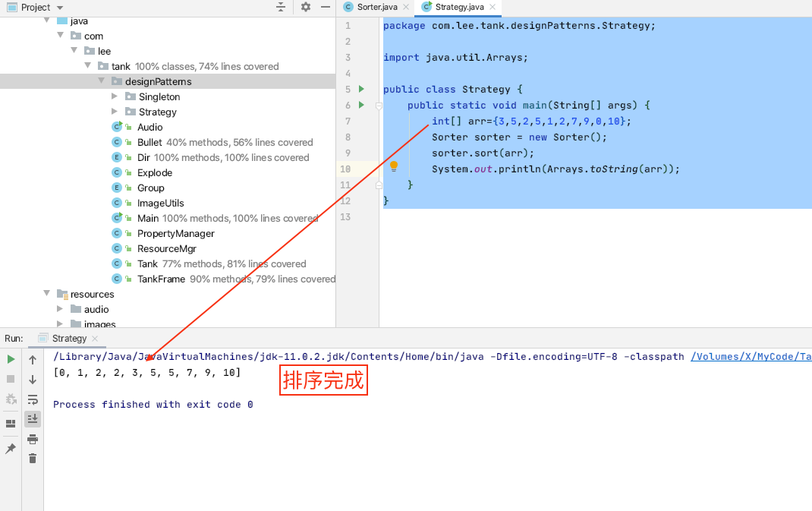The image size is (812, 511).
Task: Toggle soft-wrap in the console output
Action: click(x=33, y=399)
